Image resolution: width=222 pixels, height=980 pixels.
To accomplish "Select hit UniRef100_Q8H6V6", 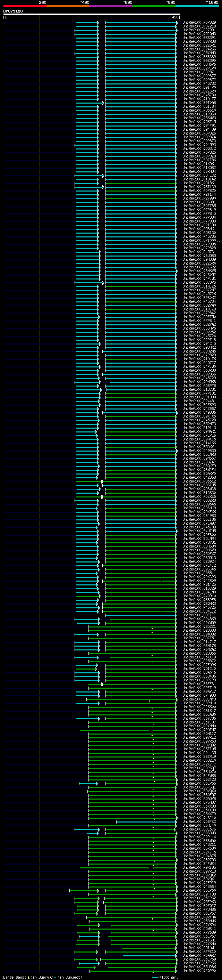I will tap(199, 65).
